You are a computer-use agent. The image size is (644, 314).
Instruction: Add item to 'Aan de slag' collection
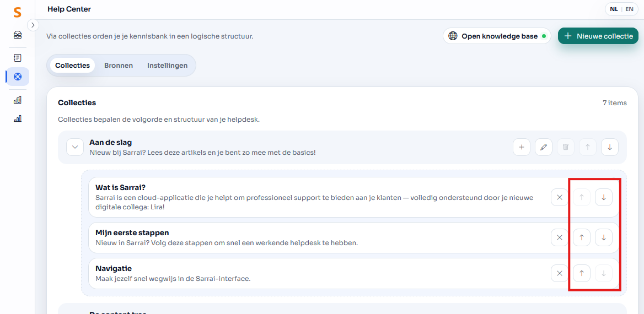(x=521, y=147)
